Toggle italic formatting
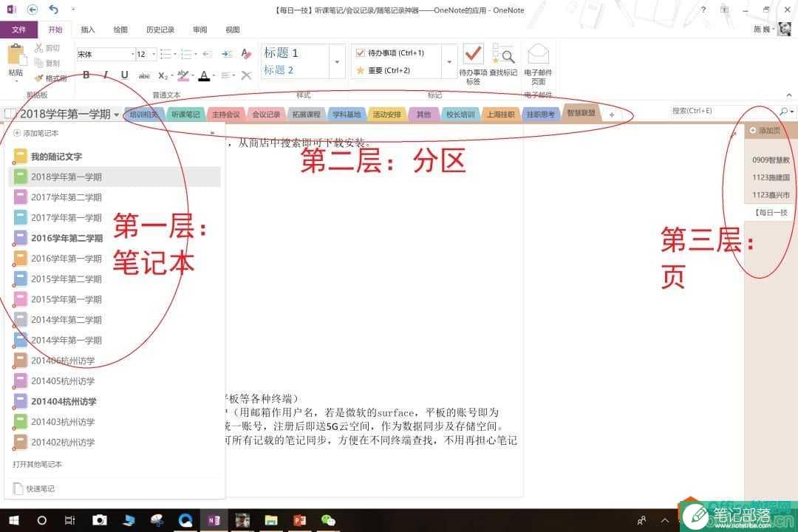The image size is (798, 532). point(106,75)
